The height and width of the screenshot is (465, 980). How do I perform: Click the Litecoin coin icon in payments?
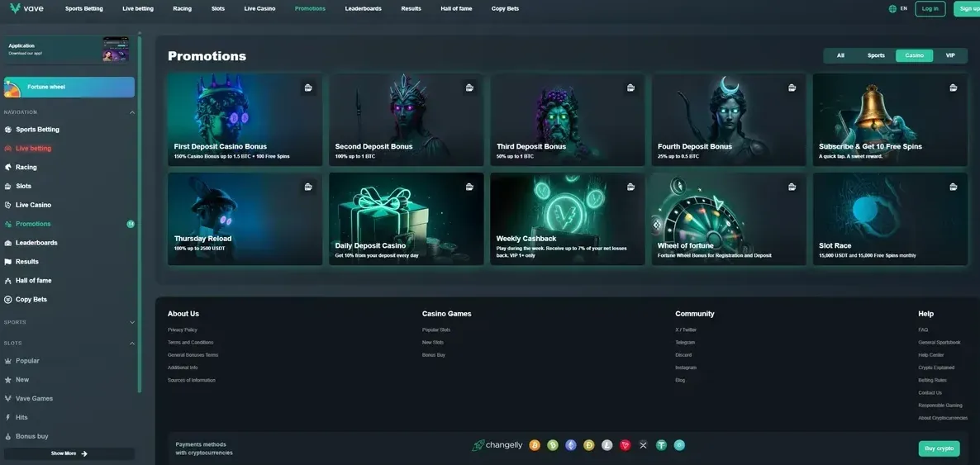pos(607,445)
